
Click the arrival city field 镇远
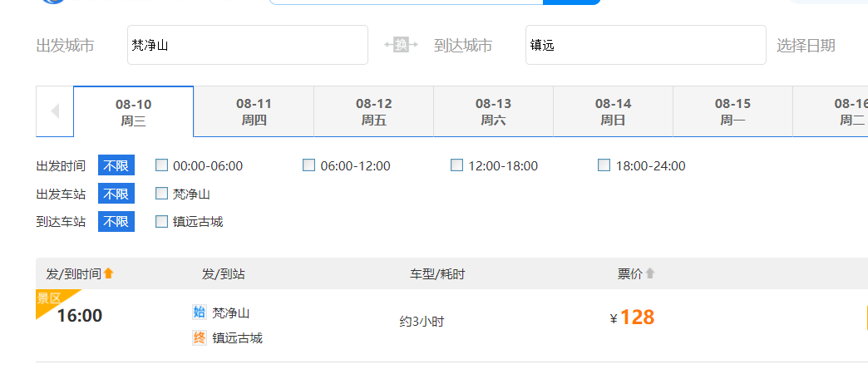click(645, 45)
